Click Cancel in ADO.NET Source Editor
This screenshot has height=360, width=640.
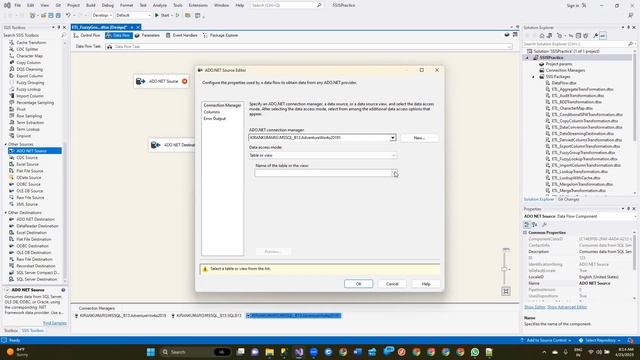392,284
